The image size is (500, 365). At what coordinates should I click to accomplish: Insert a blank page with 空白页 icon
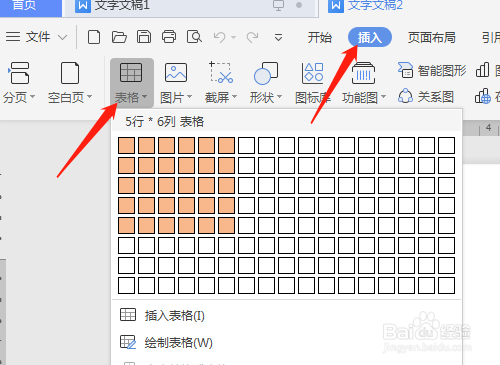[x=70, y=73]
